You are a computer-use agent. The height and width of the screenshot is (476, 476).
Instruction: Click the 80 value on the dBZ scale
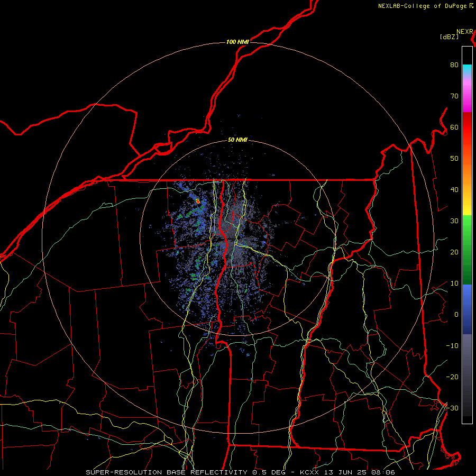coord(454,65)
